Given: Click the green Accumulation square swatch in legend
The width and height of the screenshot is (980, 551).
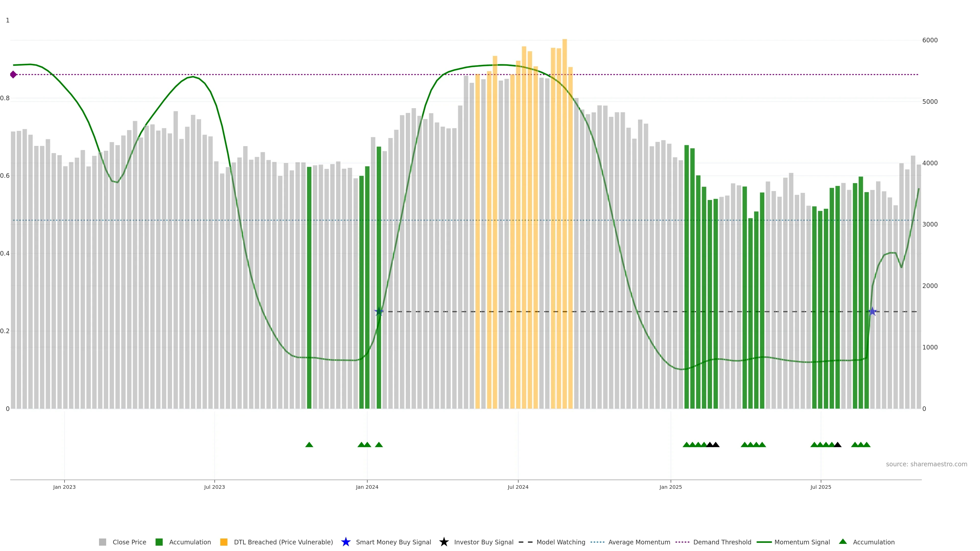Looking at the screenshot, I should coord(159,542).
